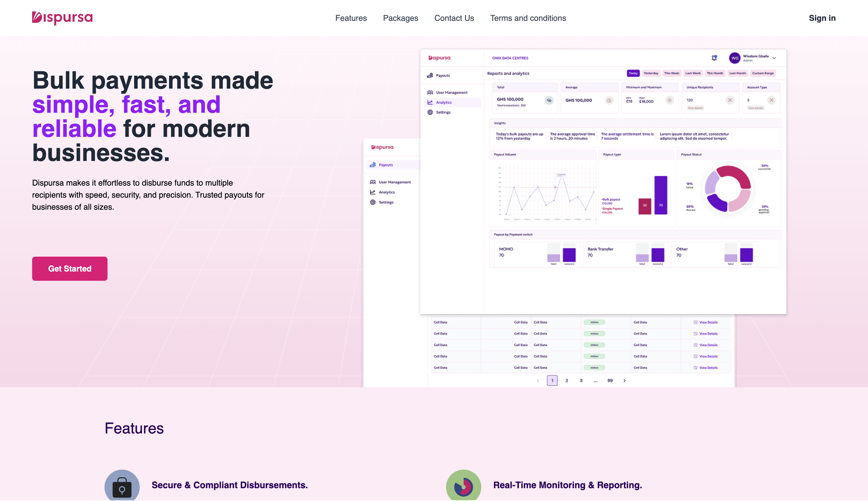Click the padlock Secure Disbursements icon

pyautogui.click(x=122, y=486)
